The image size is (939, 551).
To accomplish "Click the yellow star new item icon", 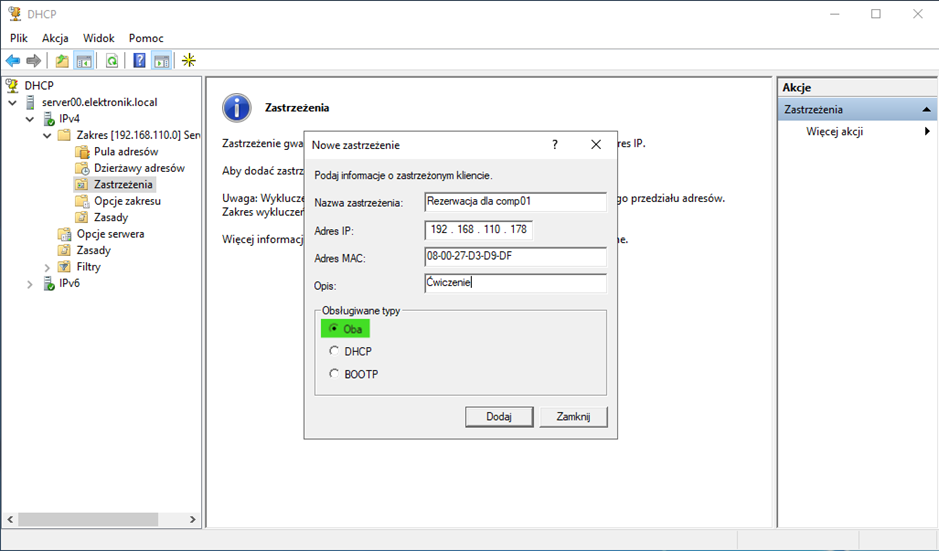I will [188, 61].
